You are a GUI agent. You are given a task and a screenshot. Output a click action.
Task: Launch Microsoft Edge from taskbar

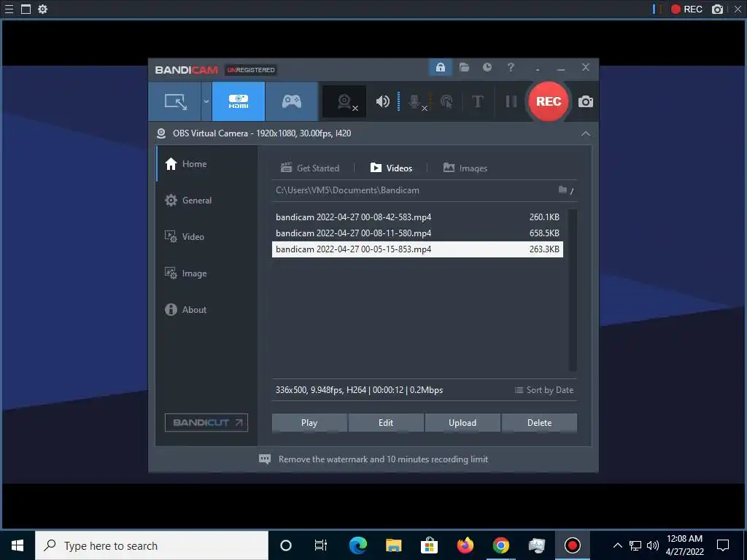pyautogui.click(x=357, y=545)
